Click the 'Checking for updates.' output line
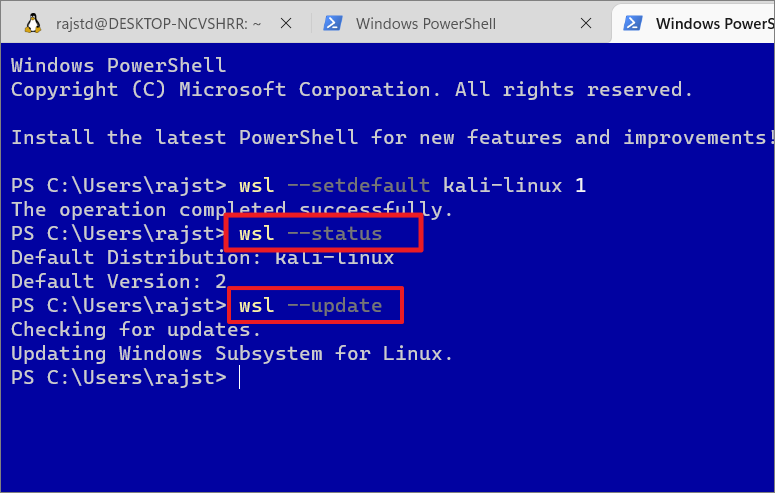 point(135,329)
